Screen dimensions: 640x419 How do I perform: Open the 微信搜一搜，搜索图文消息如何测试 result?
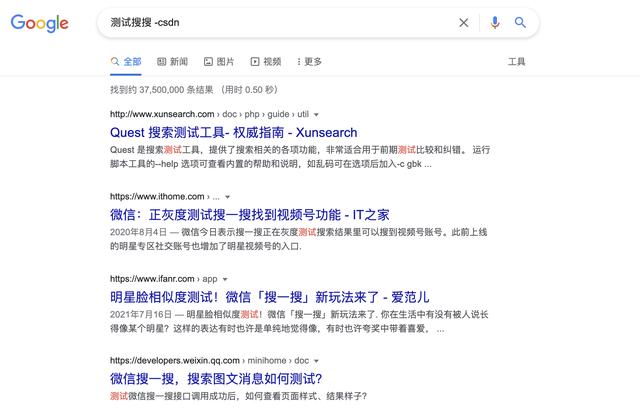pos(216,379)
